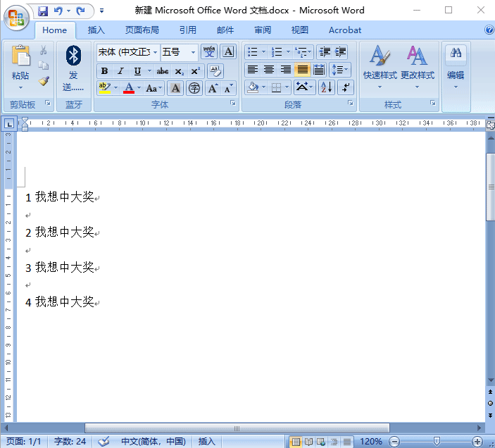Grow font size
Viewport: 495px width, 448px height.
[x=213, y=88]
